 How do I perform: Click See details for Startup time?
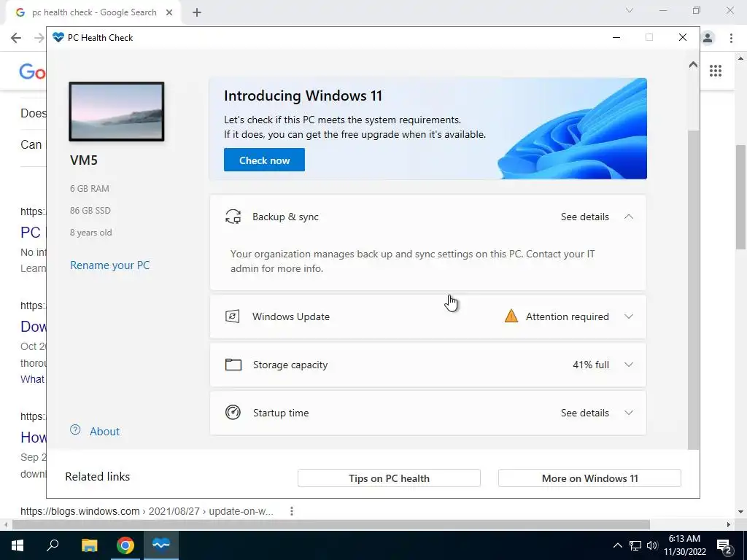pos(584,413)
